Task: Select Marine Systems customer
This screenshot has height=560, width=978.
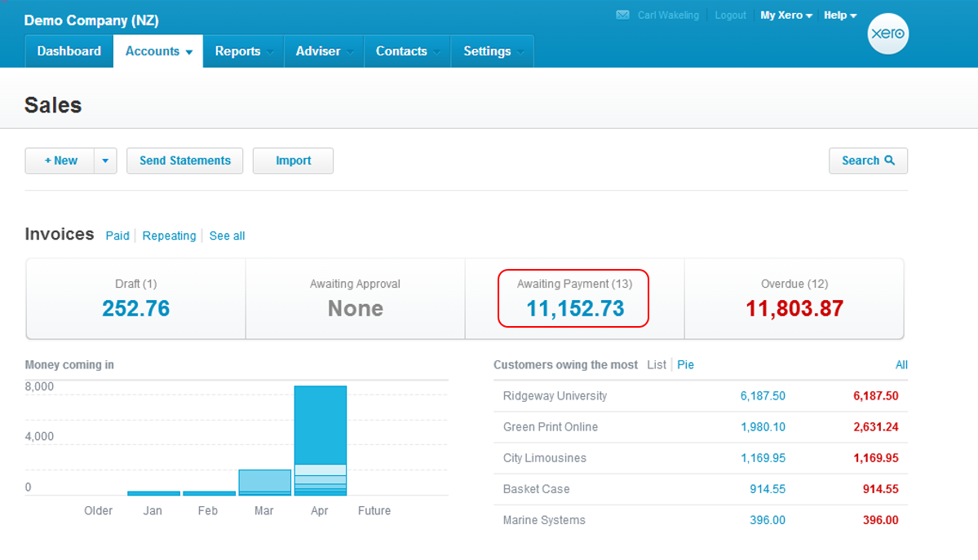Action: [x=544, y=520]
